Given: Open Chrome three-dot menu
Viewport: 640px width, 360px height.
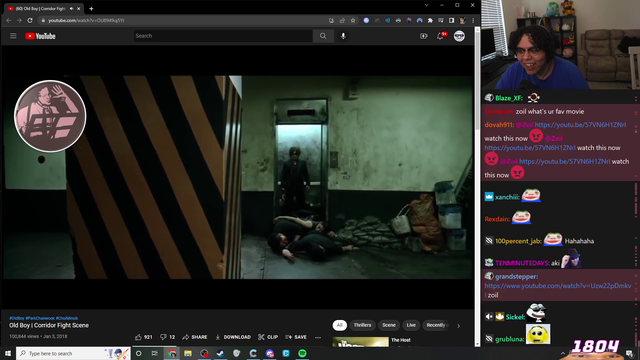Looking at the screenshot, I should coord(473,20).
